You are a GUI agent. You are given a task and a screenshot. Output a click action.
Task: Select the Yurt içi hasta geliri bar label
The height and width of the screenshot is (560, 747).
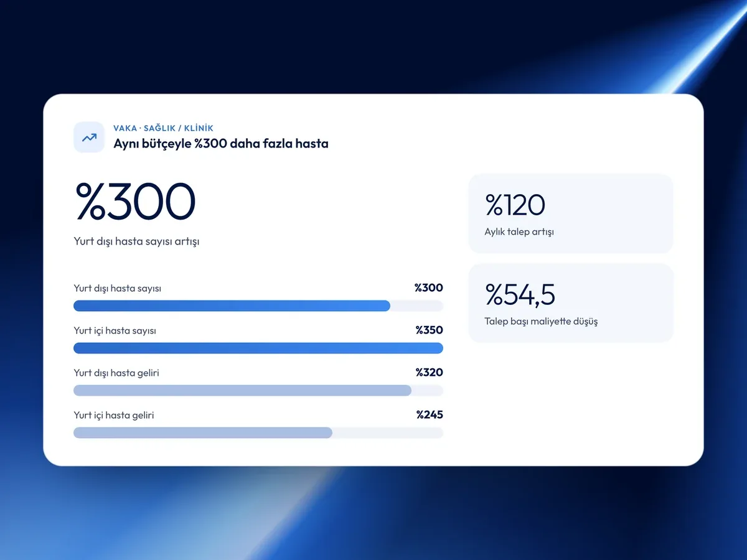pyautogui.click(x=114, y=415)
